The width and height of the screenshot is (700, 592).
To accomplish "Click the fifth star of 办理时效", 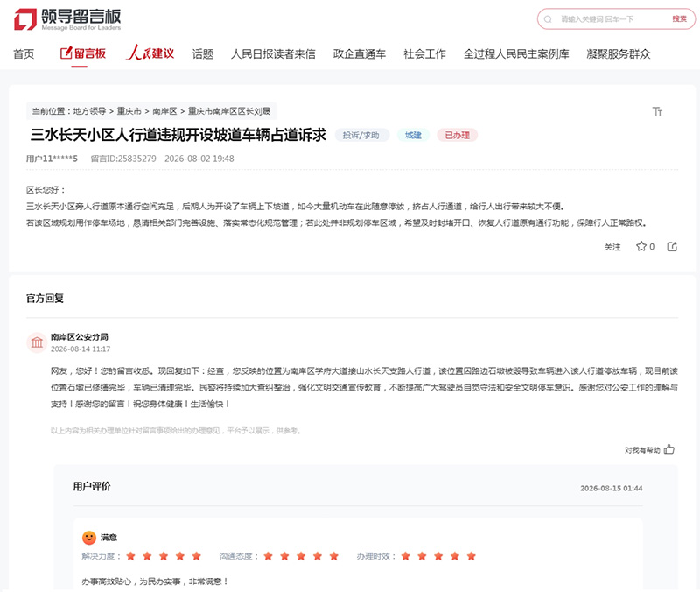I will [x=472, y=556].
